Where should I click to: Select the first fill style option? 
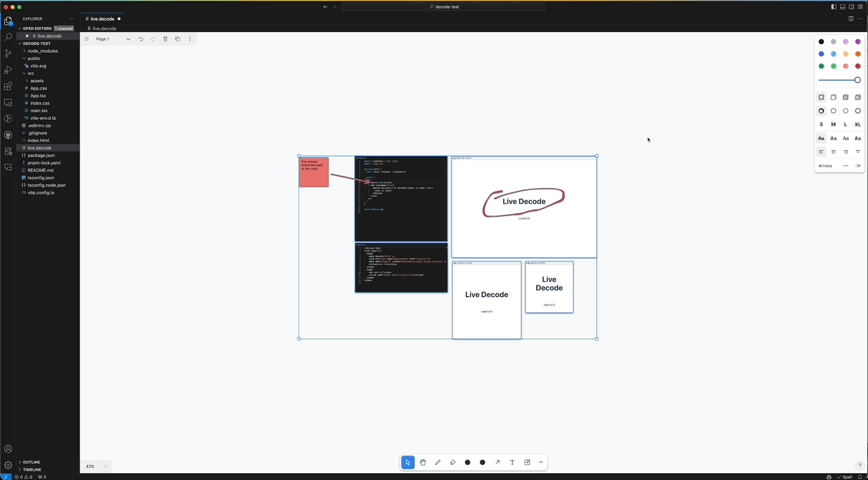point(821,97)
